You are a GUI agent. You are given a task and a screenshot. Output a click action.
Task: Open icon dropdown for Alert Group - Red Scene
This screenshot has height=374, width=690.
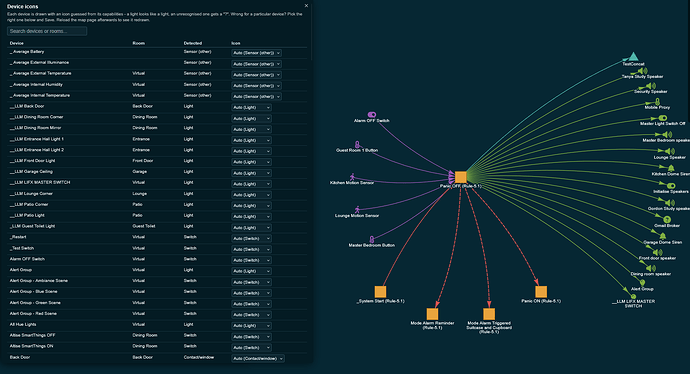click(251, 315)
